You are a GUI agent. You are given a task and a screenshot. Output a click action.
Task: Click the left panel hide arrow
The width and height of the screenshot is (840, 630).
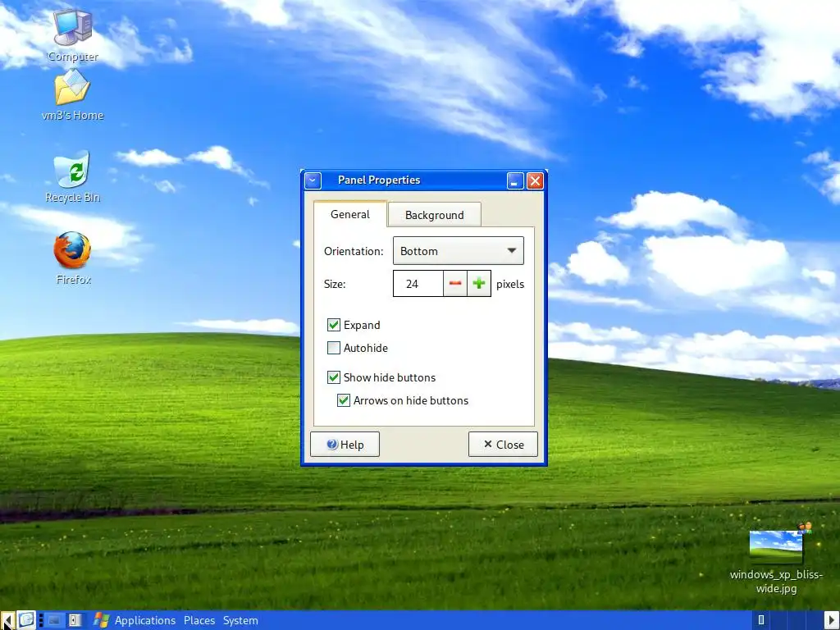(x=7, y=620)
